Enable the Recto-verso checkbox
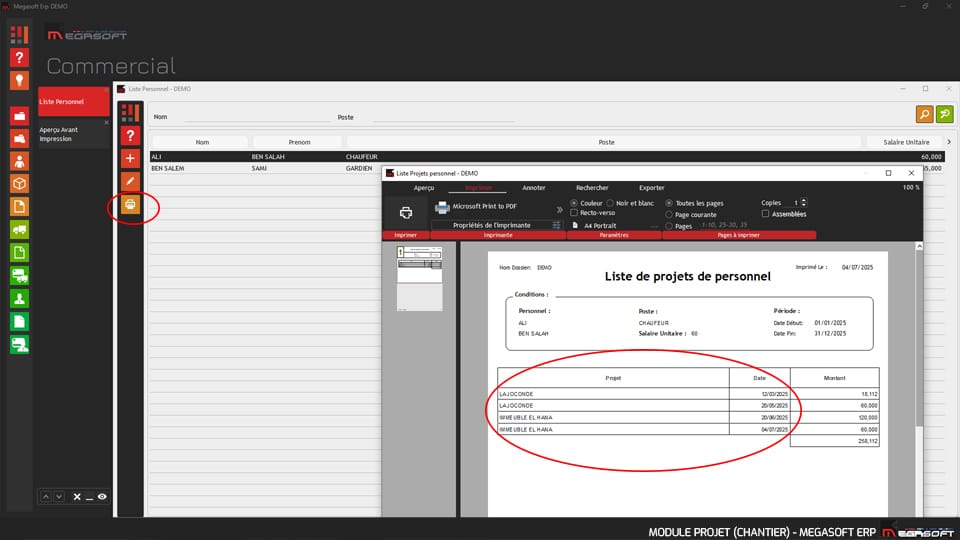 point(574,213)
